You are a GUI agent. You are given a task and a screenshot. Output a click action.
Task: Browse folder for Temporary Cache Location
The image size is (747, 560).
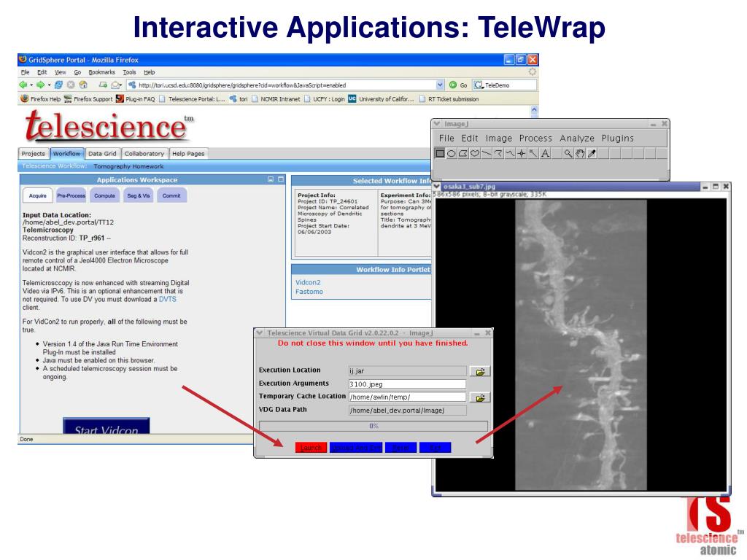(480, 397)
